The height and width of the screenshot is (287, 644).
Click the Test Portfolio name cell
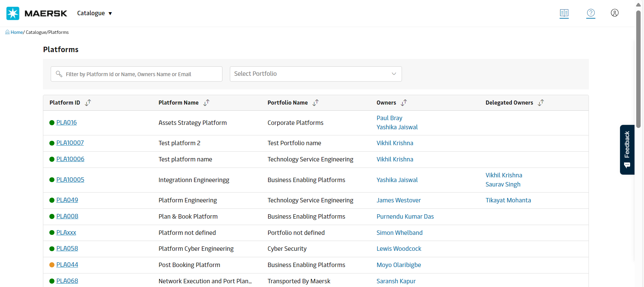click(x=294, y=143)
